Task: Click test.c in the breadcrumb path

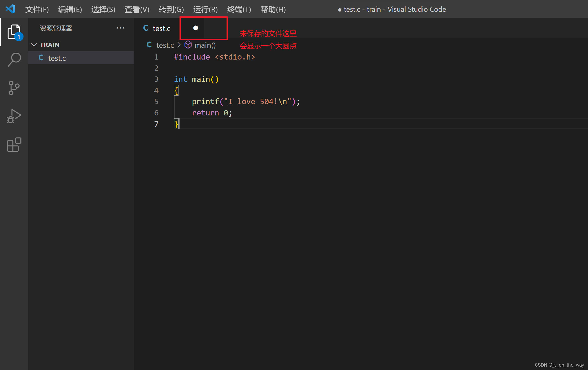Action: click(165, 45)
